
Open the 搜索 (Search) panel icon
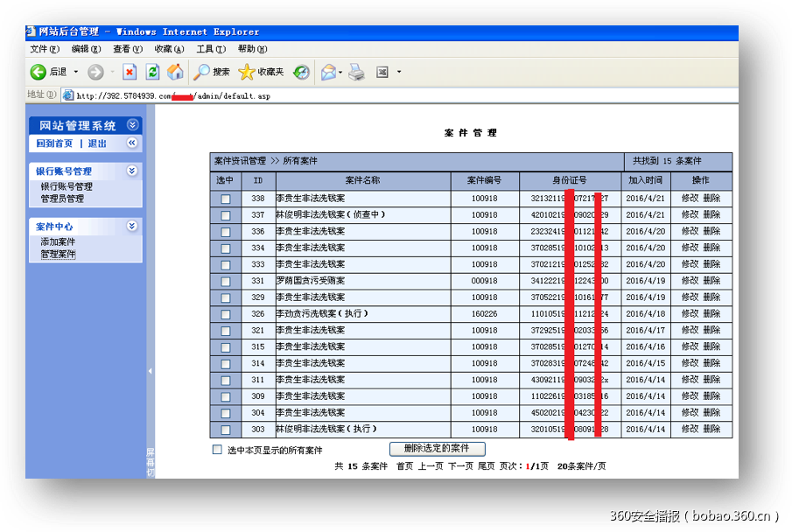(x=202, y=72)
